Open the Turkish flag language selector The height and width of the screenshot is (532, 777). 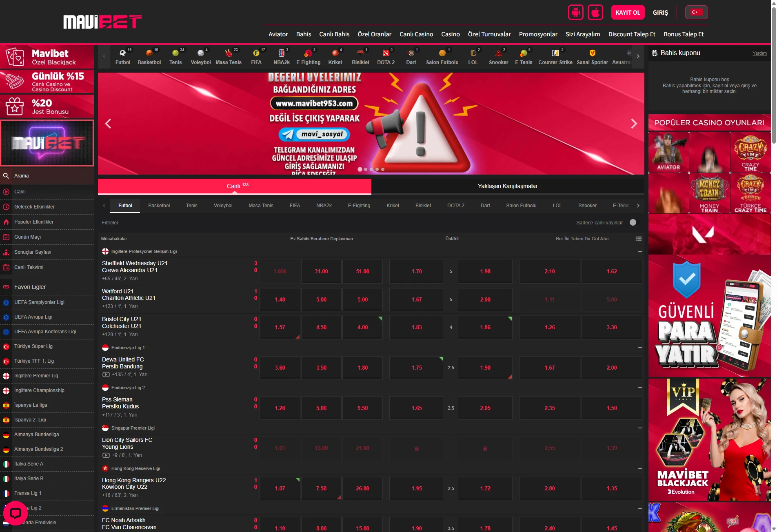(x=696, y=12)
